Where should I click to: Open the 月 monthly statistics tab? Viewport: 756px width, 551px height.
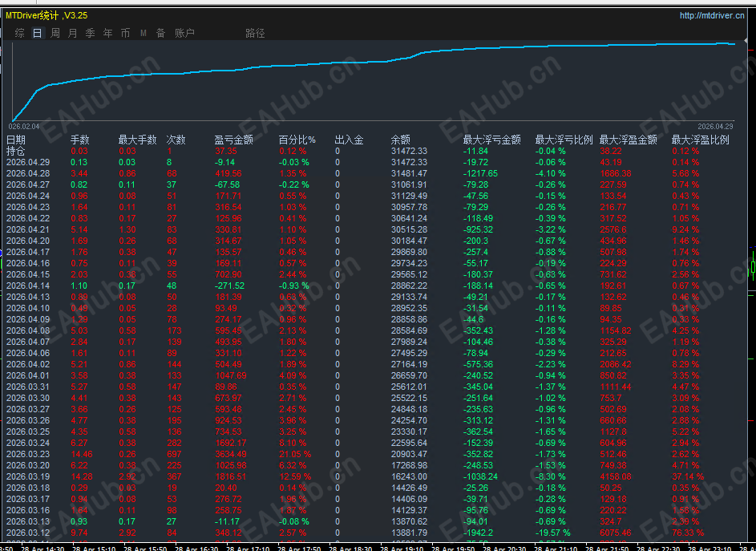(73, 33)
